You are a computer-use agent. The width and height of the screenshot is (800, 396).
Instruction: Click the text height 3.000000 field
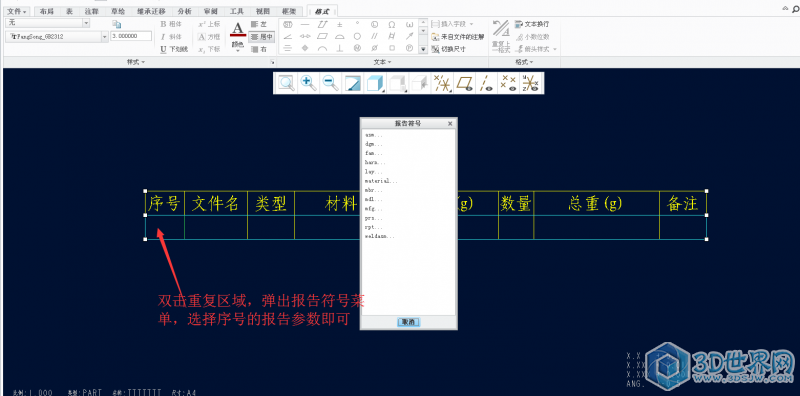pos(131,36)
